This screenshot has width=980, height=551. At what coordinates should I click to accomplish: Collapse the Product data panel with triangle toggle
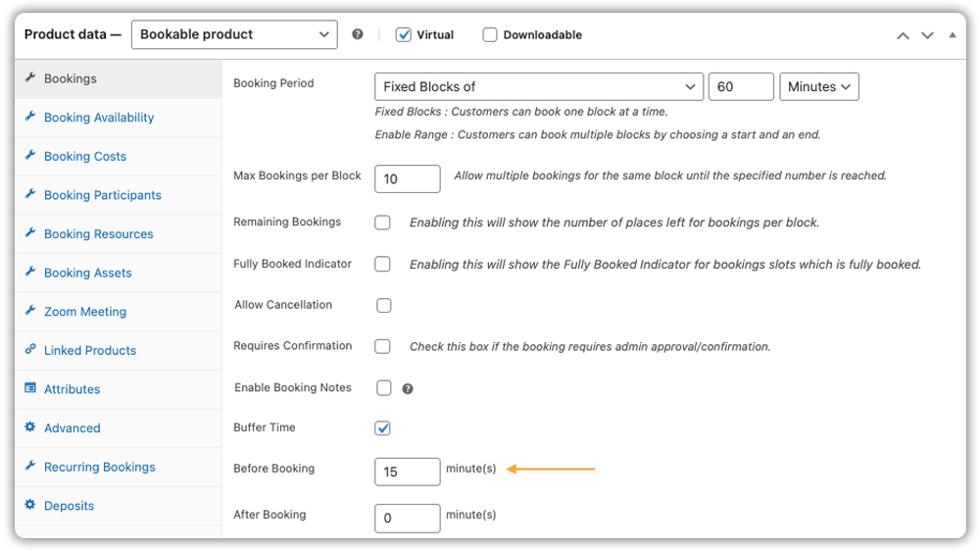[953, 35]
